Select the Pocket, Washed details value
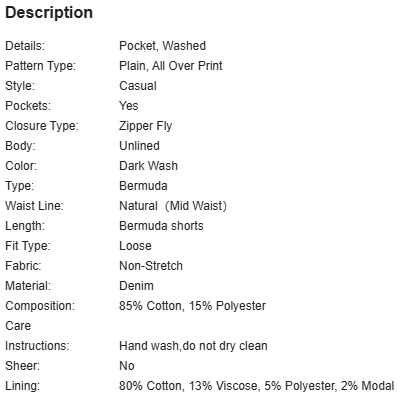Image resolution: width=401 pixels, height=401 pixels. (162, 46)
